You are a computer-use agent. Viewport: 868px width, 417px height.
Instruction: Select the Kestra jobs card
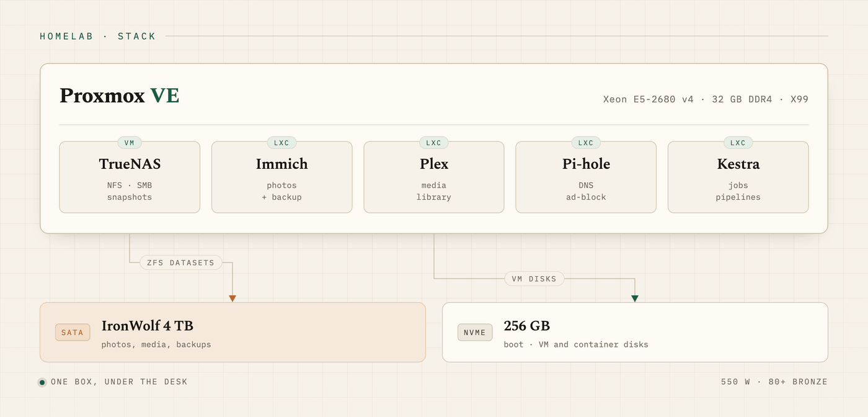point(738,177)
